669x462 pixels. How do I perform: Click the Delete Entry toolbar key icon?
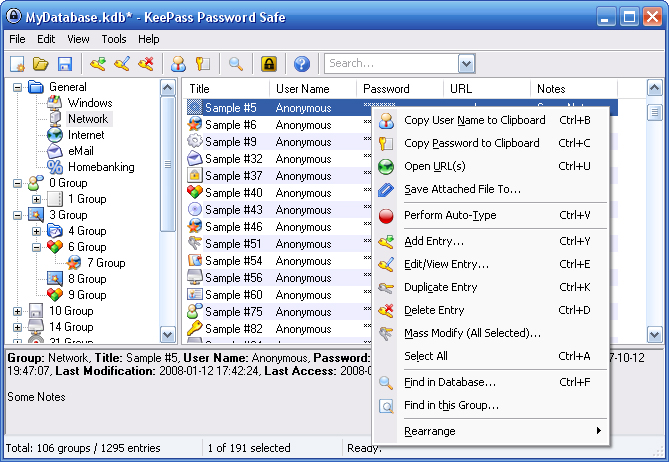tap(146, 64)
